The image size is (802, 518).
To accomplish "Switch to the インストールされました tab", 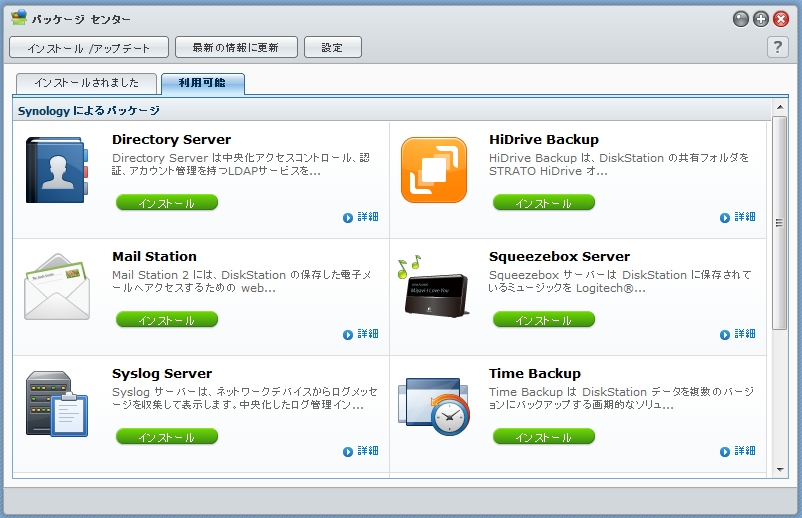I will pyautogui.click(x=86, y=83).
